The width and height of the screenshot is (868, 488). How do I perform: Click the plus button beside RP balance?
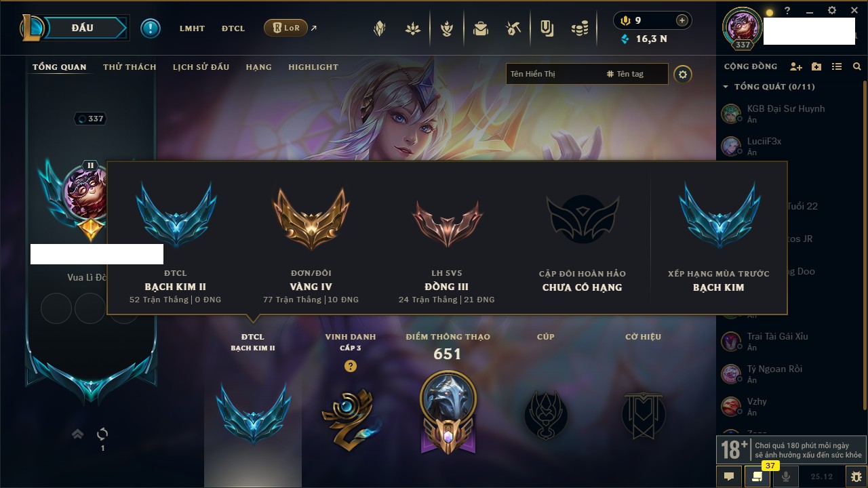pos(682,20)
